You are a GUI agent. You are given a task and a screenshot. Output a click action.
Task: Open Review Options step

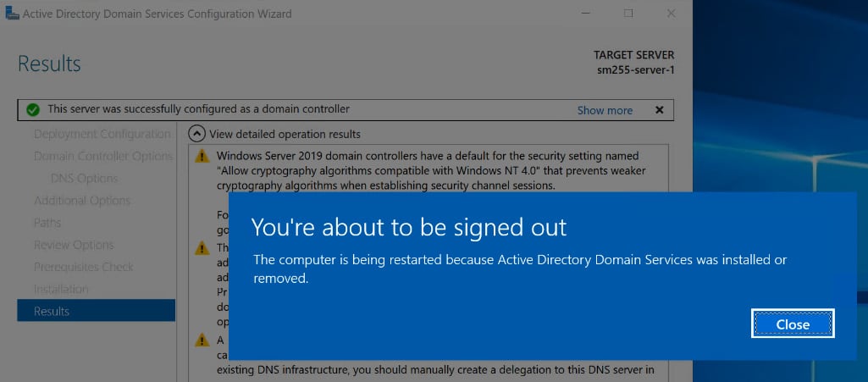point(74,245)
